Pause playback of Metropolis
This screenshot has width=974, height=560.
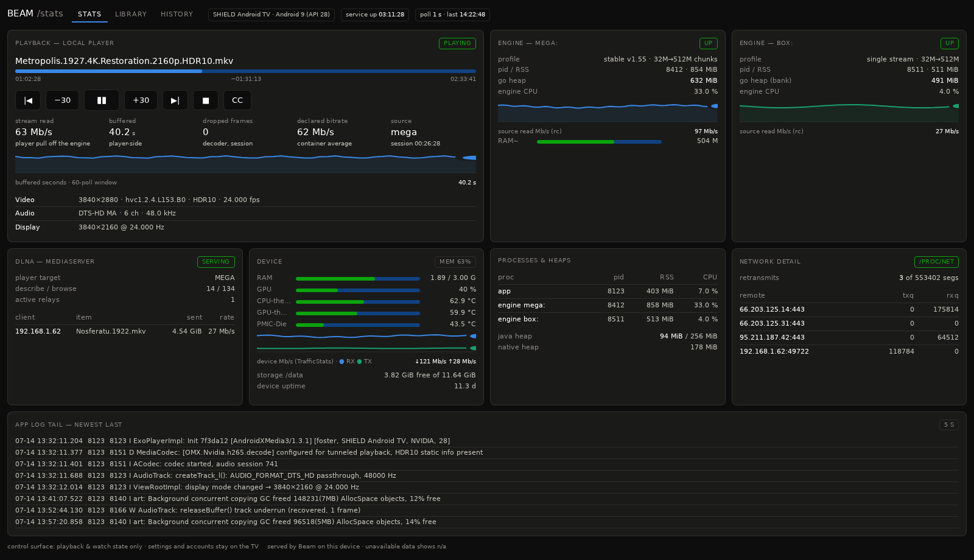coord(102,100)
